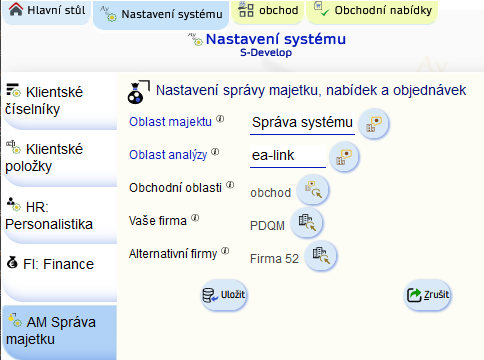The image size is (484, 360).
Task: Click the Oblast majektu label link
Action: click(x=170, y=122)
